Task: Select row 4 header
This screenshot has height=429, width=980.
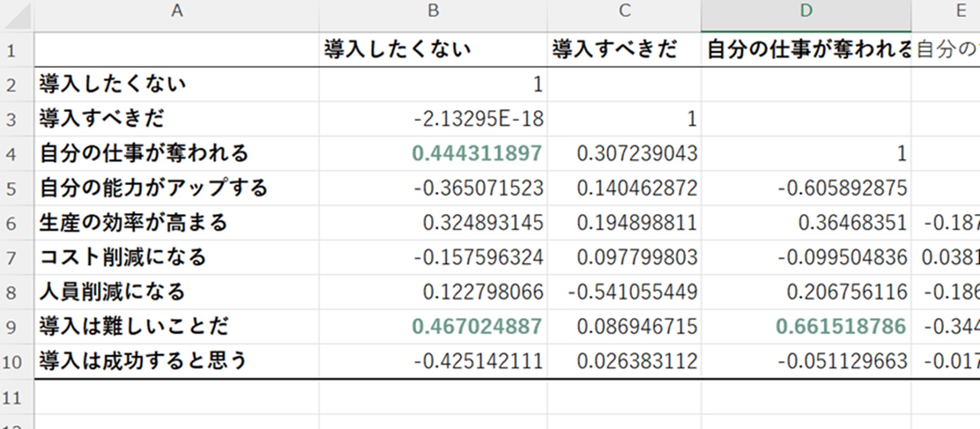Action: (12, 154)
